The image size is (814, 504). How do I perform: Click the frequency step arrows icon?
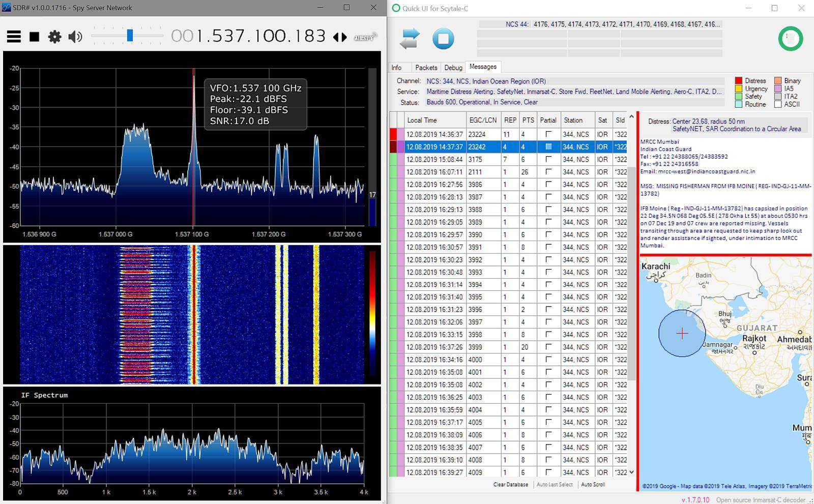tap(340, 37)
